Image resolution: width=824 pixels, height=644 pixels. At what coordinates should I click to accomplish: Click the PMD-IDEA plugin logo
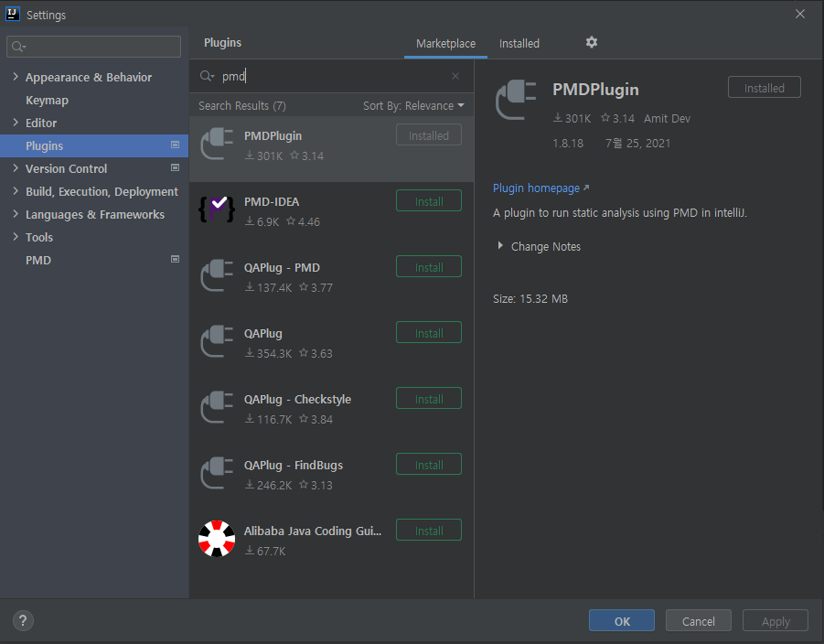pos(217,209)
